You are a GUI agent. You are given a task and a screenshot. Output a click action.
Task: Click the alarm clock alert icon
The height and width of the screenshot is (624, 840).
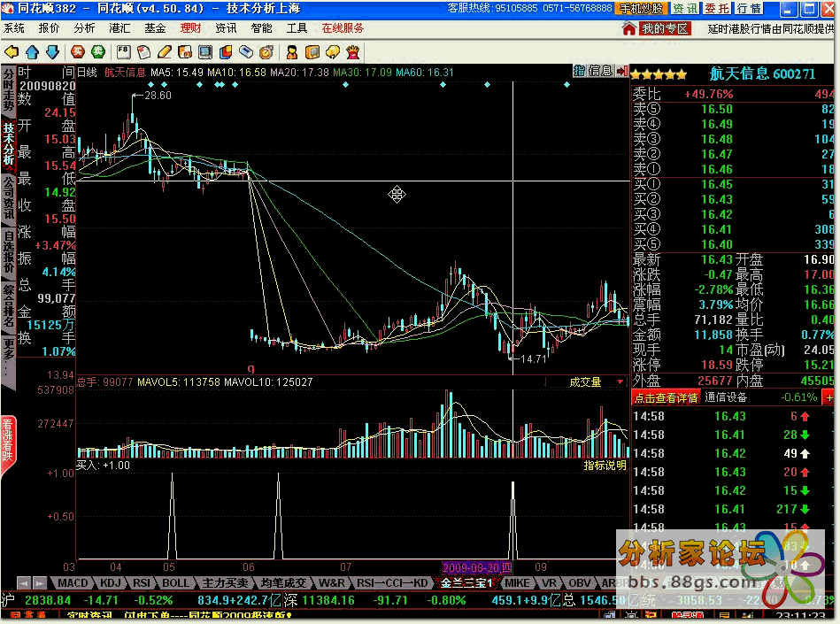point(266,52)
